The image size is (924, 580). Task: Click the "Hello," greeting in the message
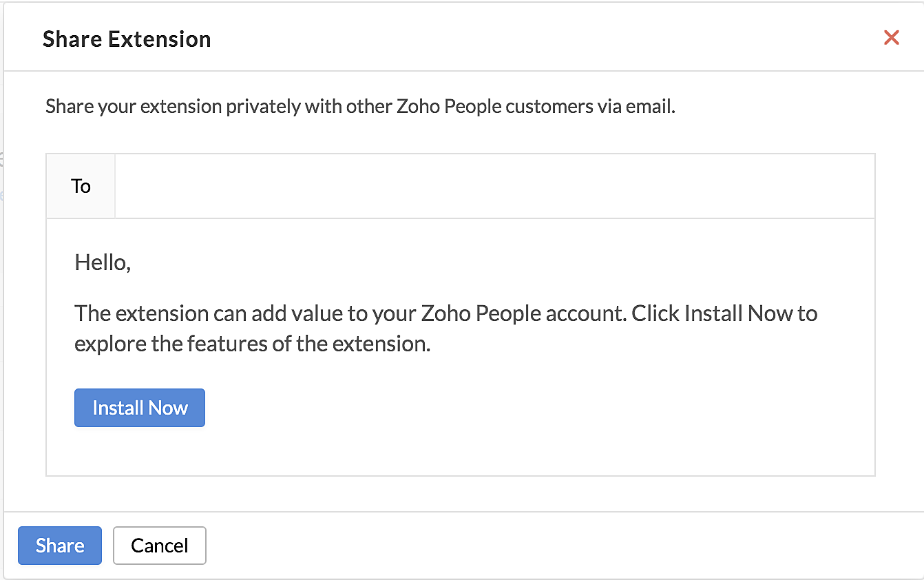[103, 262]
